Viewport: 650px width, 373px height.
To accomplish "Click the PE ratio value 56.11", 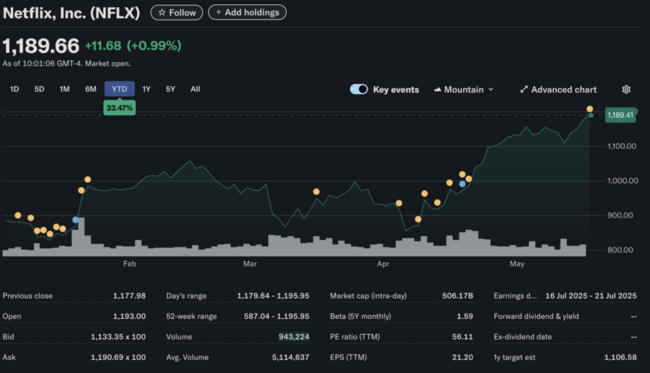I will [463, 337].
